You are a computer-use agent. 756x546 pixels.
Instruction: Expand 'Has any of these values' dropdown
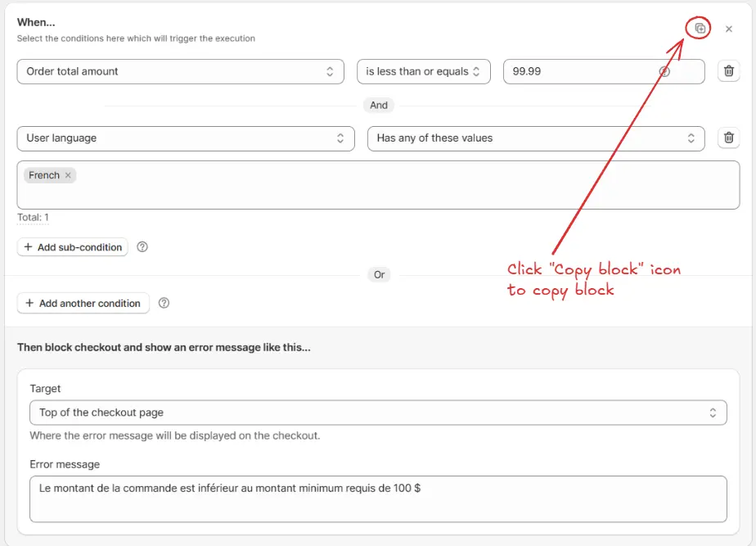(535, 138)
